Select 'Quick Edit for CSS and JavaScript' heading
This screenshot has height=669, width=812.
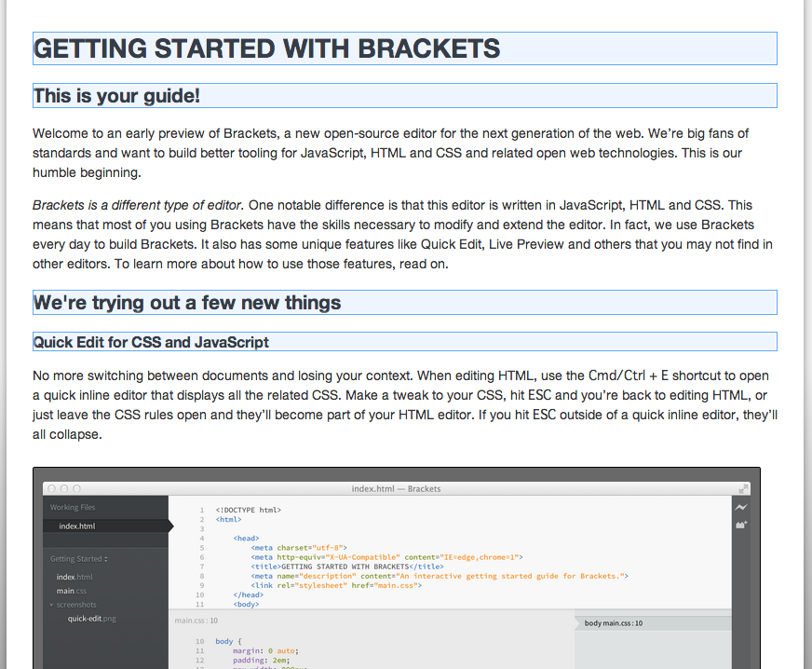(151, 342)
